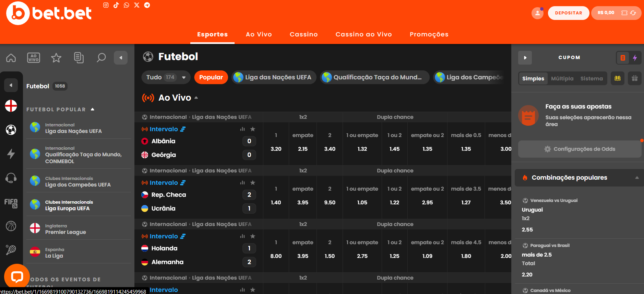Open the Cassino menu

point(304,34)
